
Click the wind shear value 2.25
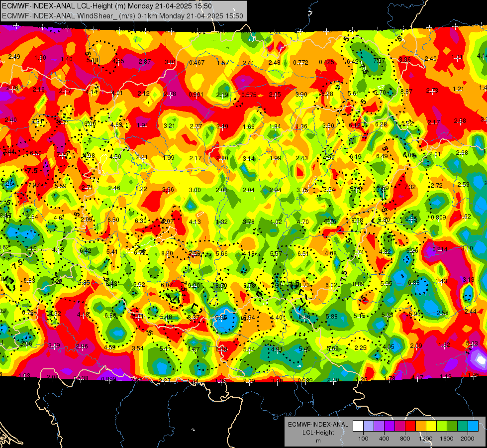361,347
